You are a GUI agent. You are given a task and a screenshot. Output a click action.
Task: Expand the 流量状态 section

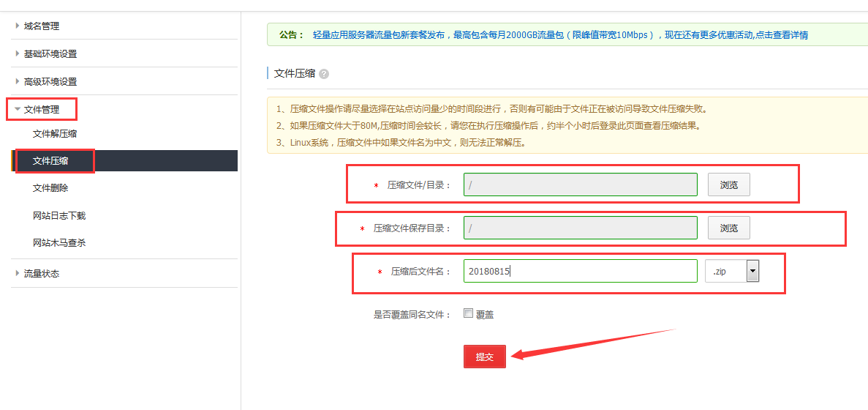(42, 273)
